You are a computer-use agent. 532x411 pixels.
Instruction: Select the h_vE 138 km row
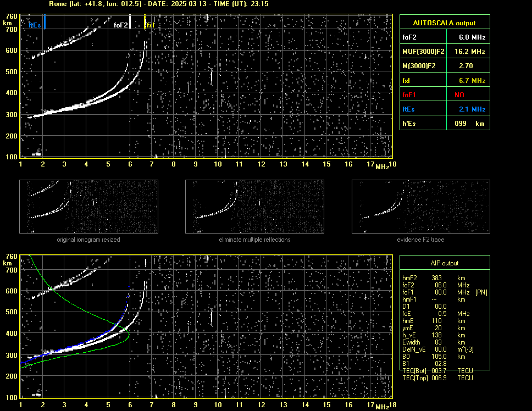coord(434,335)
